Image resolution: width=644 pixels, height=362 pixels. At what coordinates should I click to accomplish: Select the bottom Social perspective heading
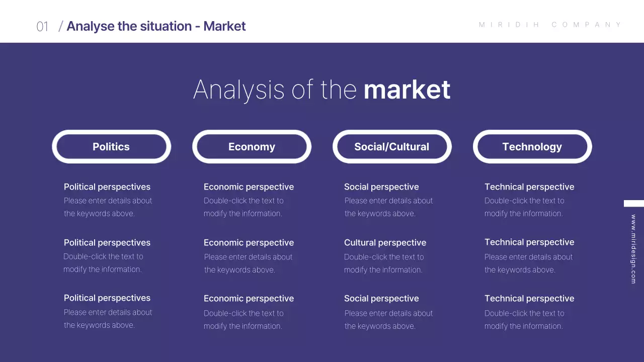click(381, 299)
